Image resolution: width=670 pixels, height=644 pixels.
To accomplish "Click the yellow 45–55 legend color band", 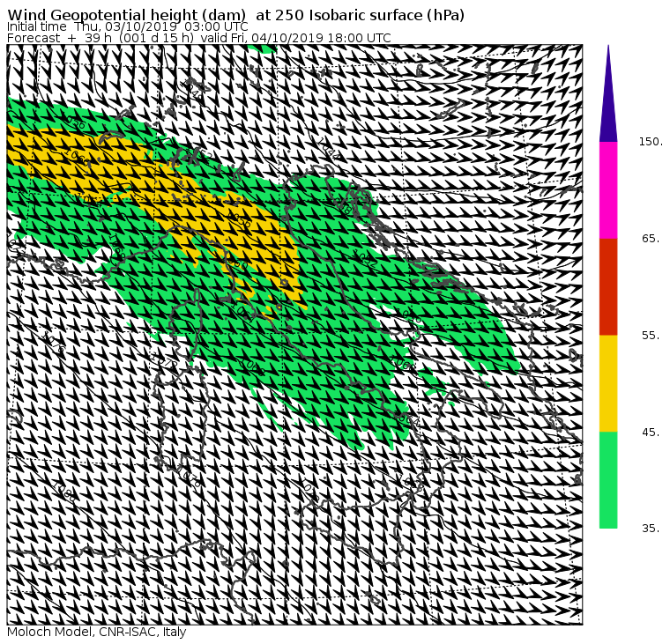I will coord(608,383).
